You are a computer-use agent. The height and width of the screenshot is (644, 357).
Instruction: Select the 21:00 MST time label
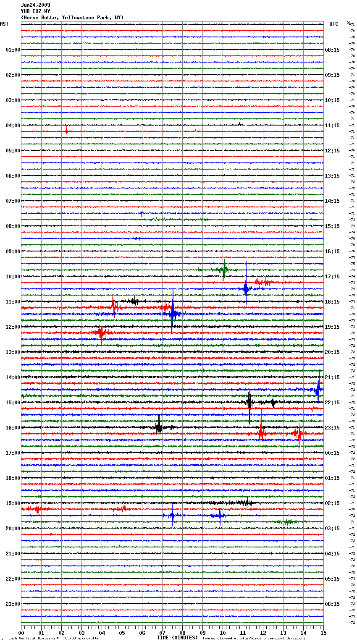(x=13, y=554)
